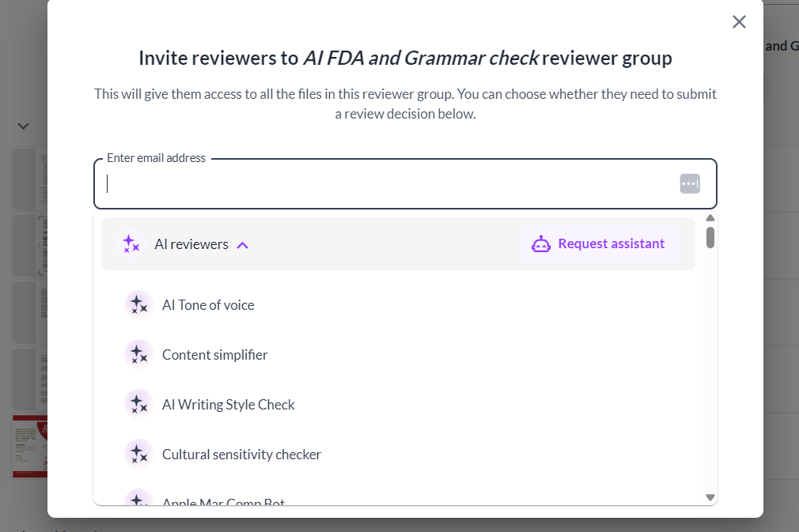Click the Request assistant button

600,243
